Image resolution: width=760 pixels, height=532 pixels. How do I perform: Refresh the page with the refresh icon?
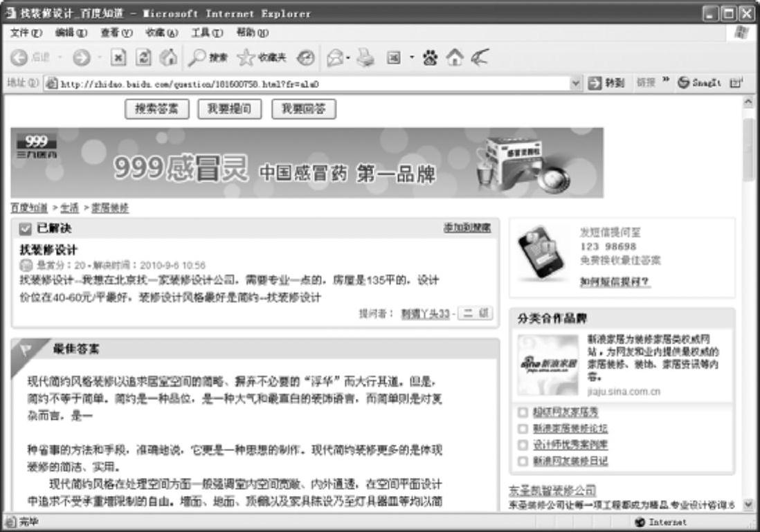[143, 57]
